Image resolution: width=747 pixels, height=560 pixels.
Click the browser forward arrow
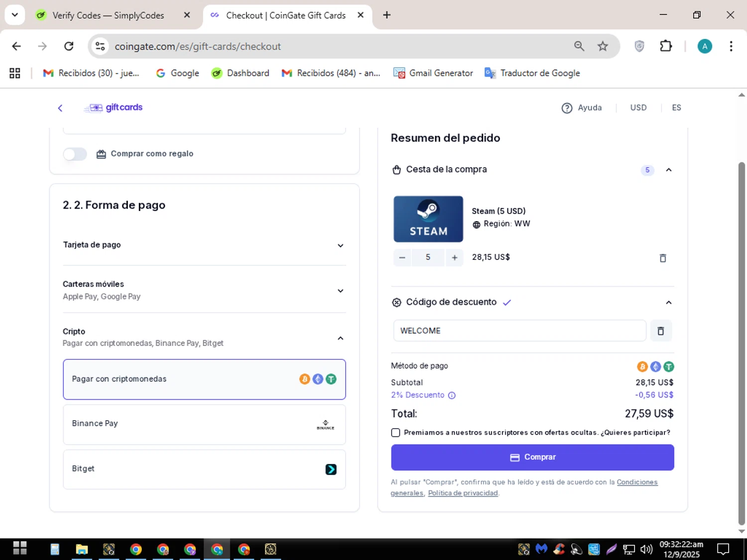[42, 46]
